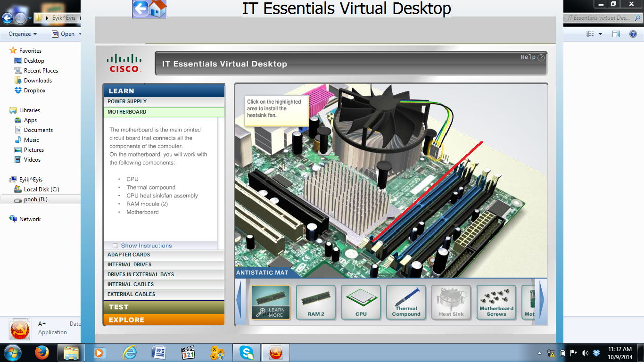Image resolution: width=644 pixels, height=362 pixels.
Task: Select Favorites in Explorer sidebar
Action: (30, 51)
